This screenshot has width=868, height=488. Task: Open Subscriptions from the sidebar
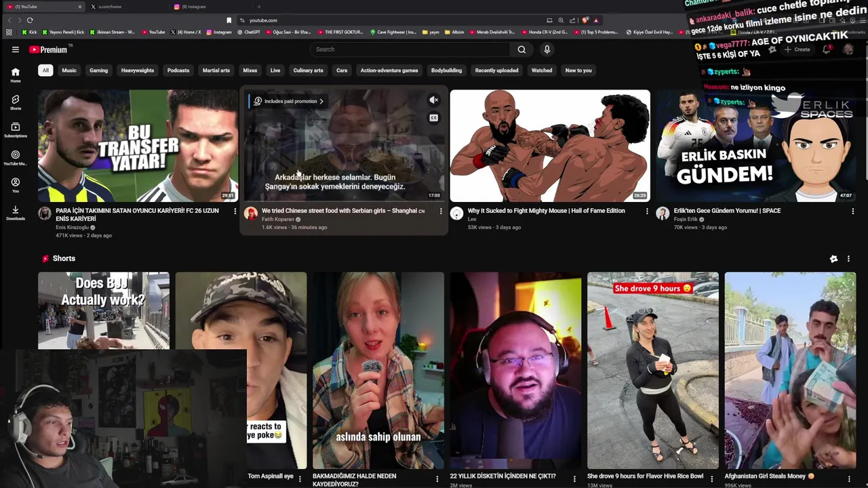(15, 130)
